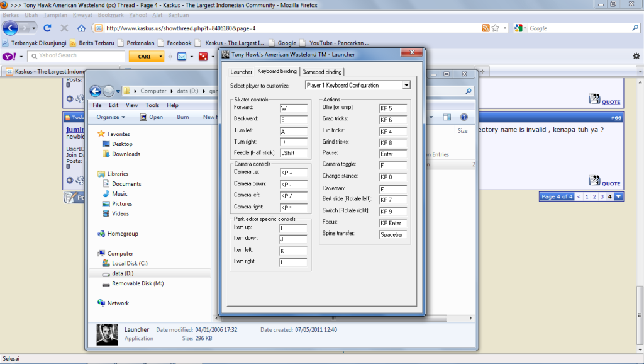Click Burn button in Explorer toolbar
This screenshot has width=644, height=364.
183,117
